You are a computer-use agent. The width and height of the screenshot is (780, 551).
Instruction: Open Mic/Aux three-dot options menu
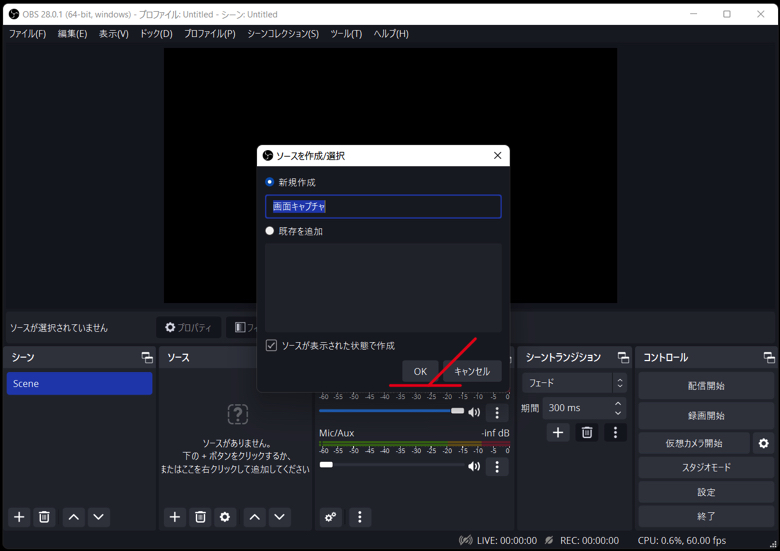[x=497, y=466]
